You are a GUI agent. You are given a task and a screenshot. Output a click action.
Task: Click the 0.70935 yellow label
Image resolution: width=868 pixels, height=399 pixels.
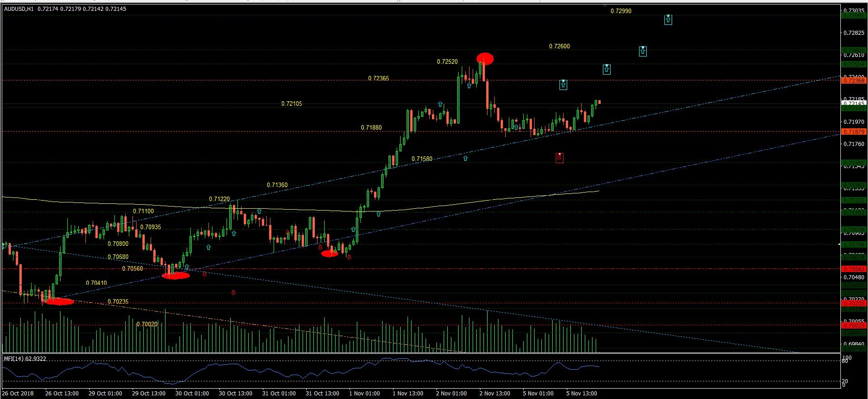click(x=150, y=227)
